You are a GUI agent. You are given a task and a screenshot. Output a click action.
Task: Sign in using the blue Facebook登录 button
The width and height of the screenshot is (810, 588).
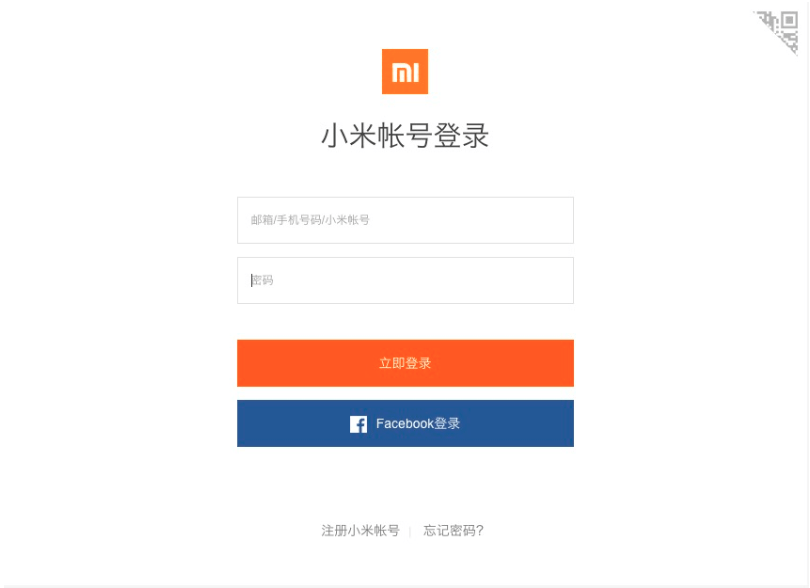pyautogui.click(x=406, y=423)
